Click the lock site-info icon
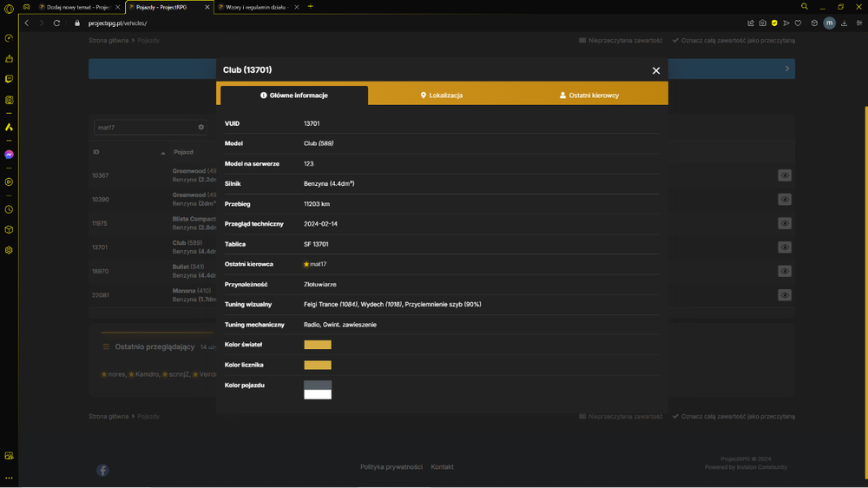 tap(77, 23)
